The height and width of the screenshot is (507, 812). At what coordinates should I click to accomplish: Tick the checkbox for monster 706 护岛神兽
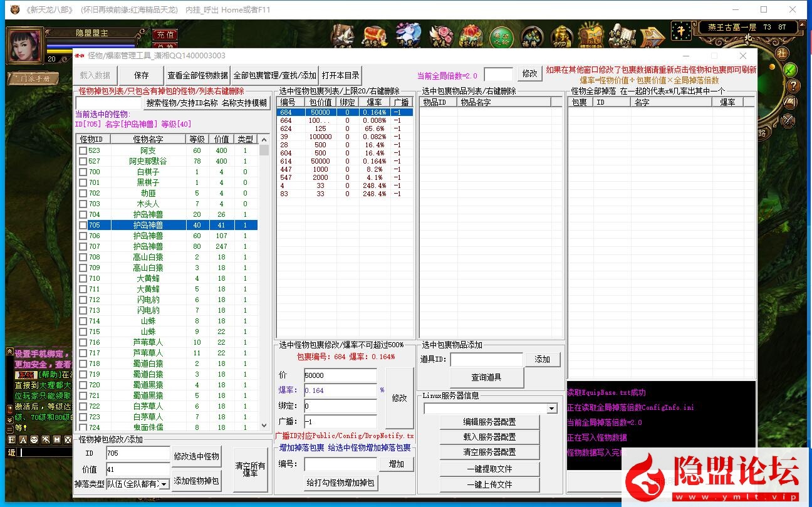coord(83,236)
